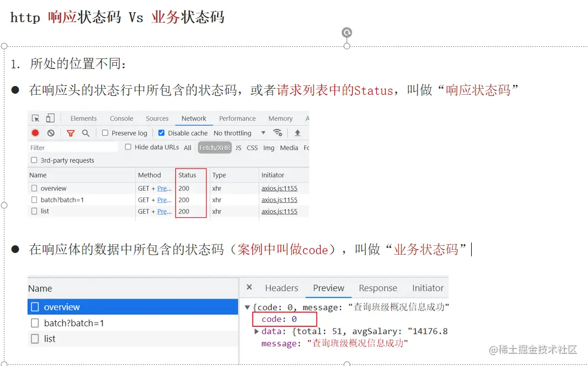Open the Headers tab
This screenshot has height=366, width=588.
pyautogui.click(x=281, y=288)
